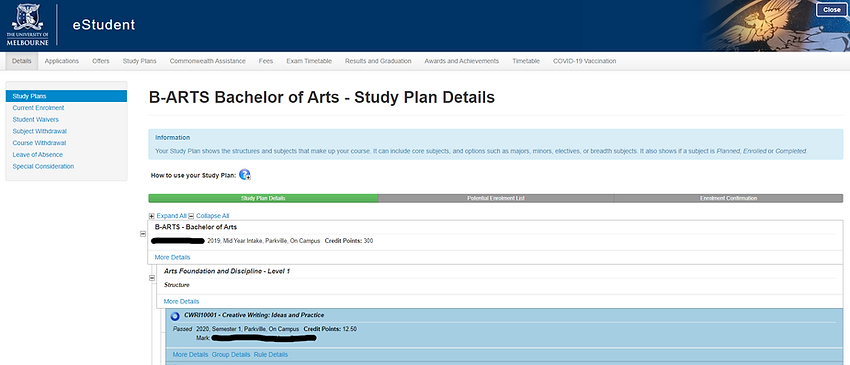
Task: Collapse the Arts Foundation and Discipline node
Action: tap(152, 278)
